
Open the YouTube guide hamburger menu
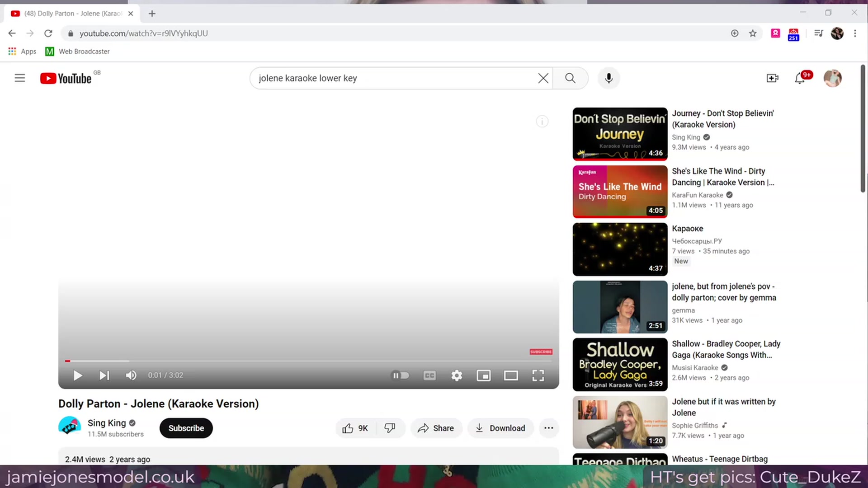tap(20, 78)
